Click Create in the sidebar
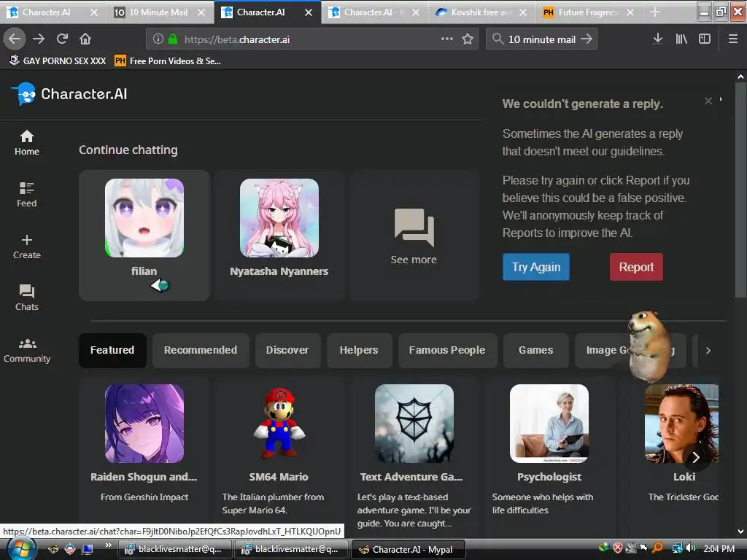The image size is (747, 560). (27, 246)
